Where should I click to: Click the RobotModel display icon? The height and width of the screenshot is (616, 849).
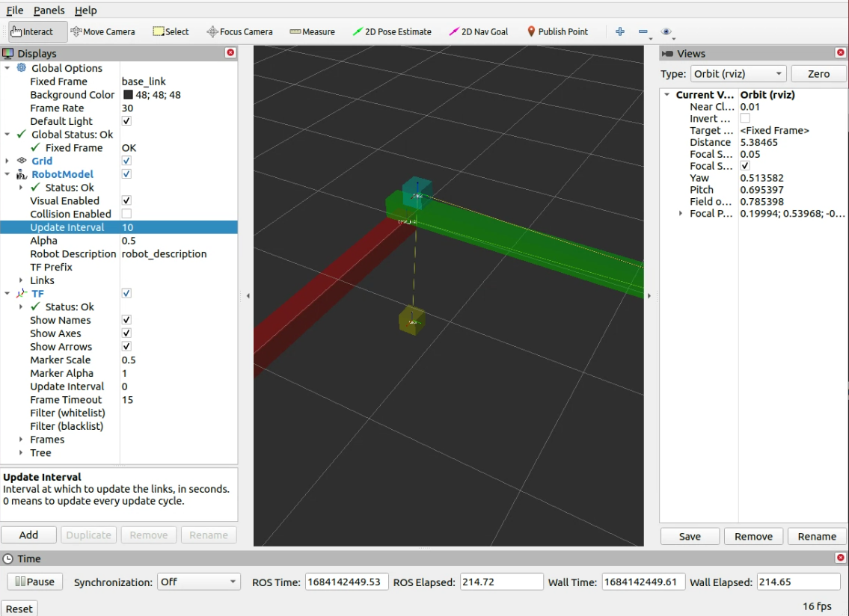[22, 173]
